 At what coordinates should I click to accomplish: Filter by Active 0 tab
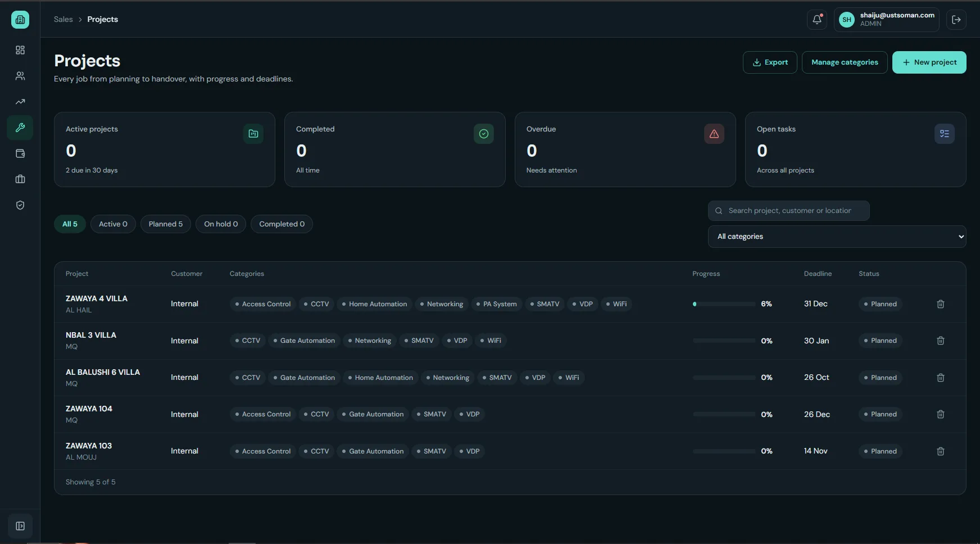[113, 224]
